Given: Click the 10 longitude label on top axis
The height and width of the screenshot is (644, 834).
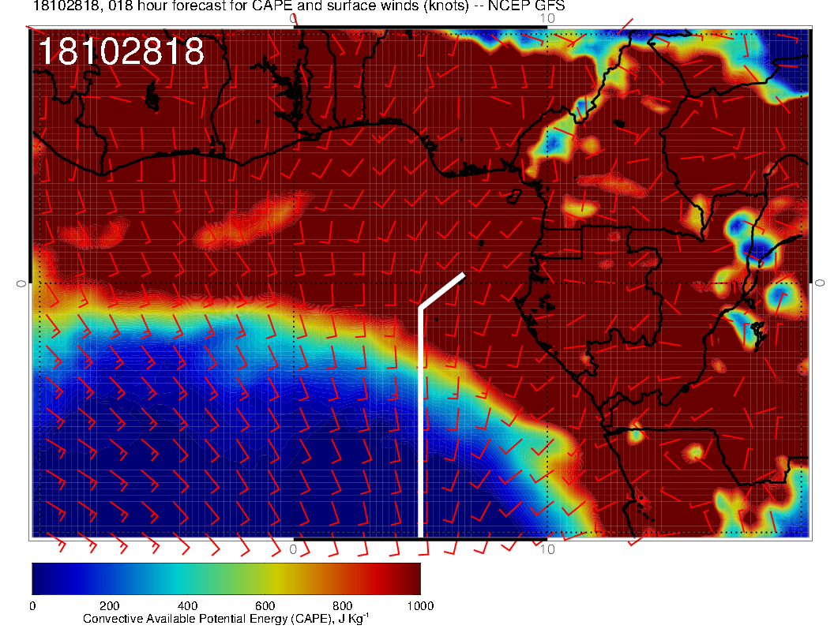Looking at the screenshot, I should [x=547, y=17].
